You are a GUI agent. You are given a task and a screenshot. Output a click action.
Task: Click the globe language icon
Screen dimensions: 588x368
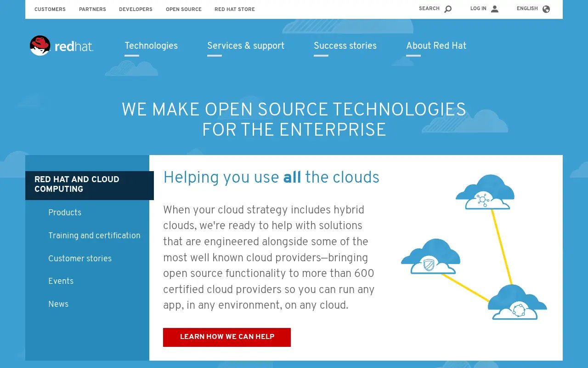tap(546, 9)
